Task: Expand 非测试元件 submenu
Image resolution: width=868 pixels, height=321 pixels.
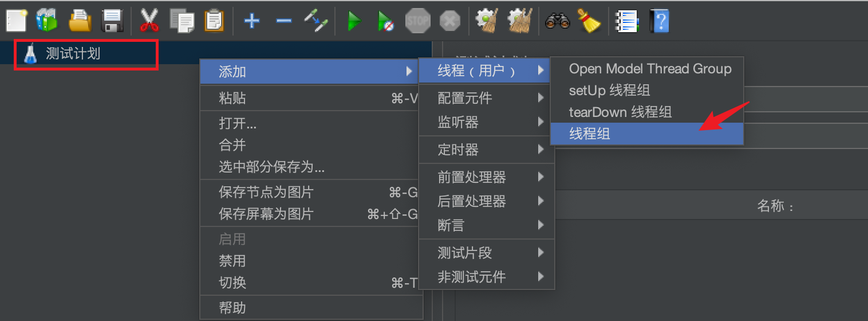Action: click(487, 277)
